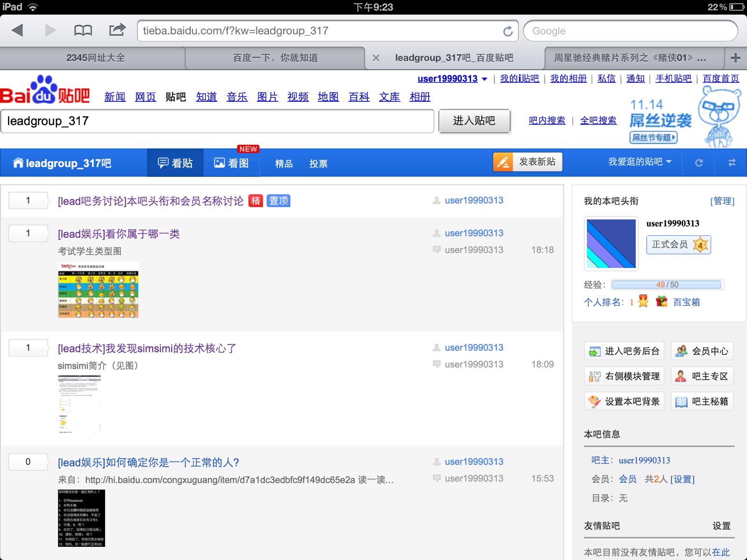The width and height of the screenshot is (747, 560).
Task: Switch to the 百度一下，你就知道 tab
Action: pos(275,58)
